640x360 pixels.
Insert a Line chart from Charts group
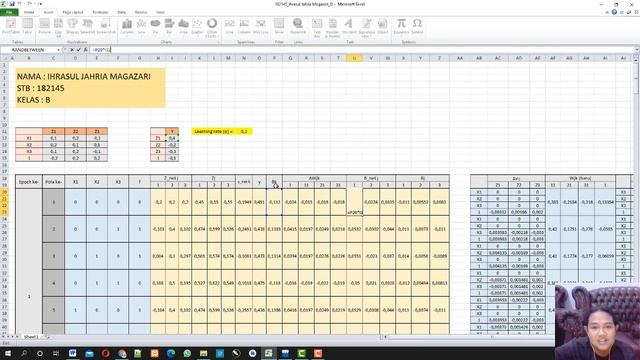142,26
